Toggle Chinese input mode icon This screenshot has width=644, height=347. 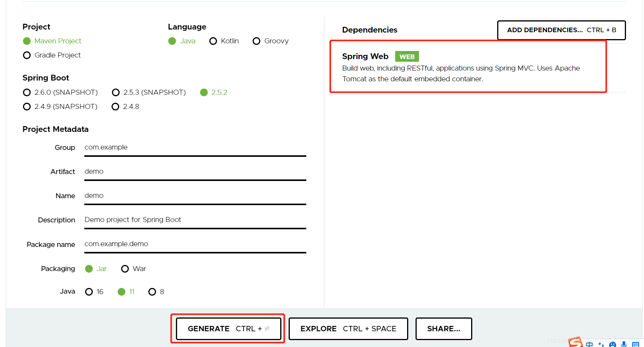(x=590, y=344)
